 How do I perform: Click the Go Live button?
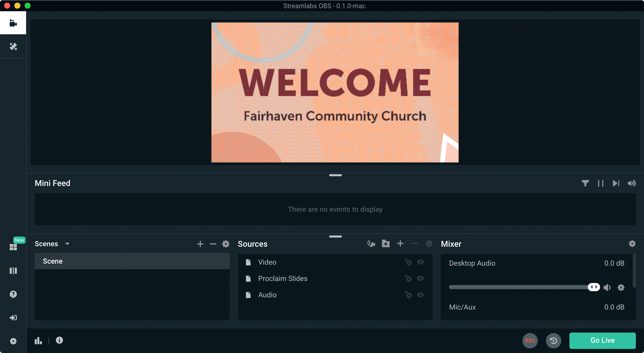click(x=603, y=340)
